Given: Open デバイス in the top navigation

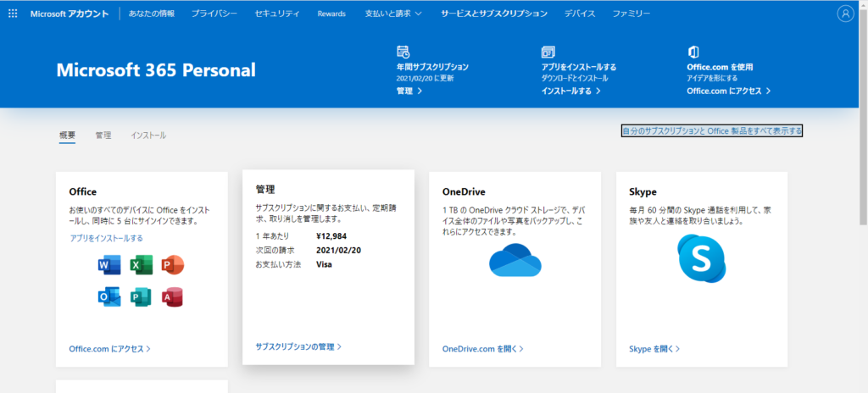Looking at the screenshot, I should click(580, 14).
